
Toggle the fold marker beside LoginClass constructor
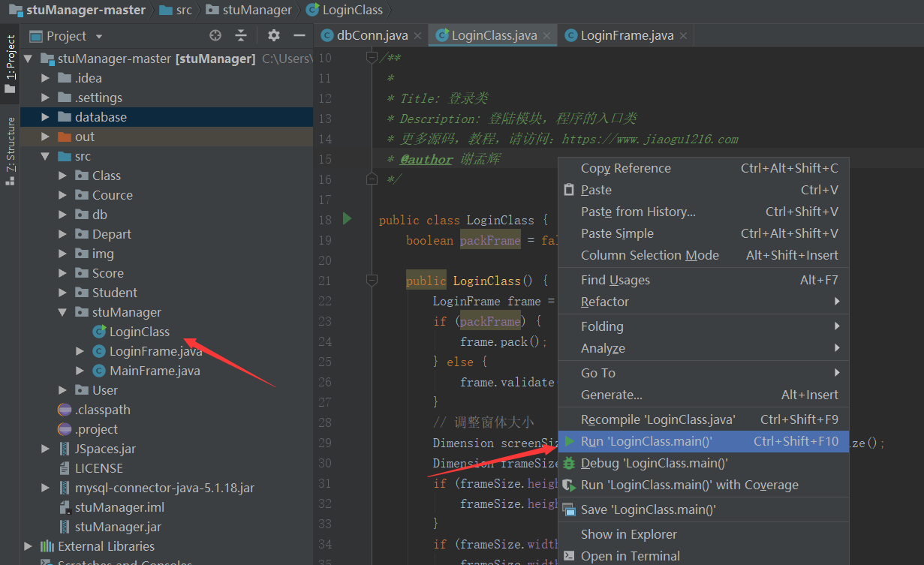point(371,280)
